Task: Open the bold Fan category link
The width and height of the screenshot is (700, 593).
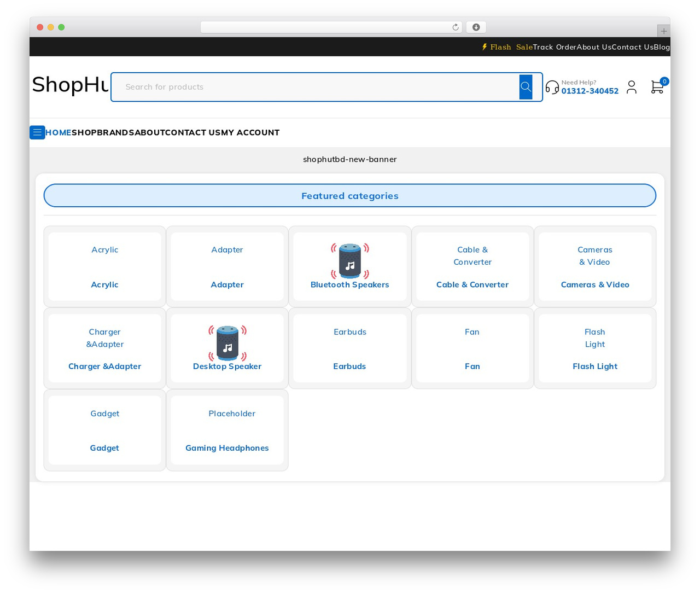Action: pos(472,367)
